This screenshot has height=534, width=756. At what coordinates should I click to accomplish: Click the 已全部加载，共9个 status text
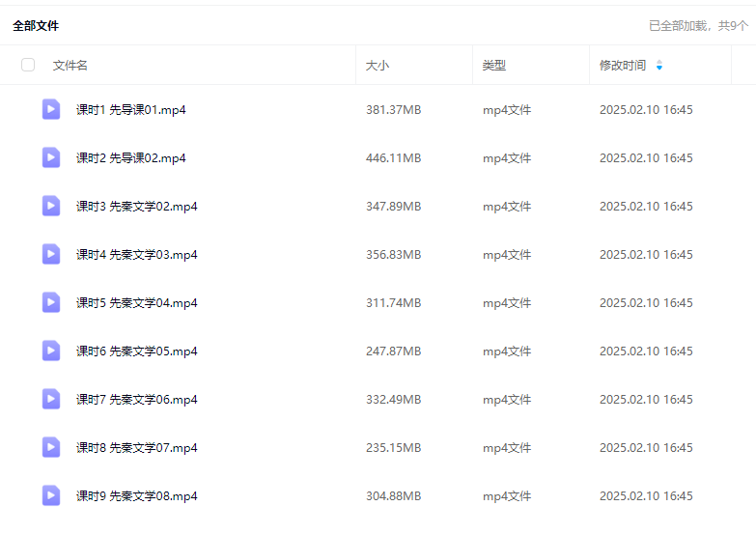click(x=699, y=25)
